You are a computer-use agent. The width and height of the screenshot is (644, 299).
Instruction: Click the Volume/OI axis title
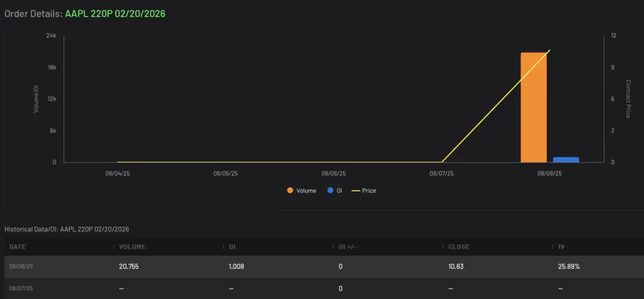[36, 99]
